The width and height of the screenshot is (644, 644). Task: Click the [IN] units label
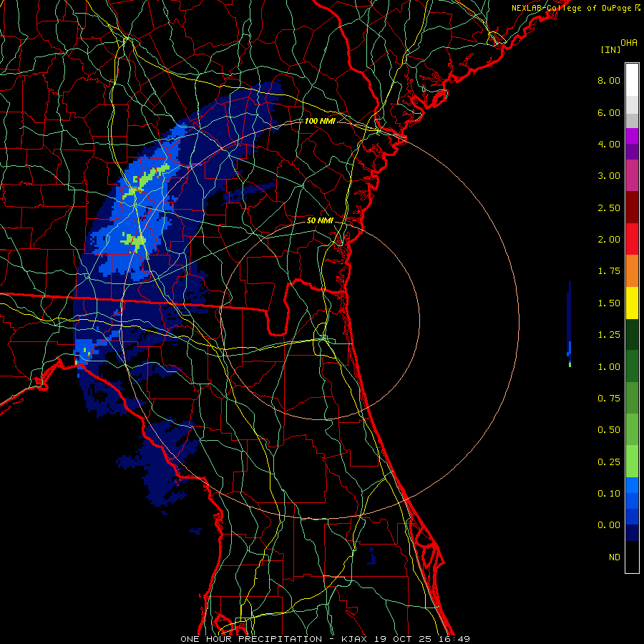click(x=610, y=49)
